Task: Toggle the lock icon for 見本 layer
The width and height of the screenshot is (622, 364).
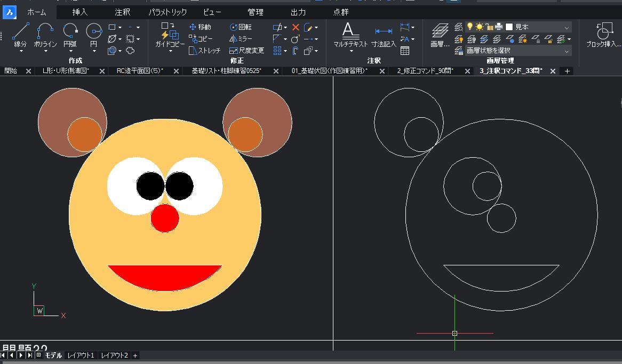Action: [490, 27]
